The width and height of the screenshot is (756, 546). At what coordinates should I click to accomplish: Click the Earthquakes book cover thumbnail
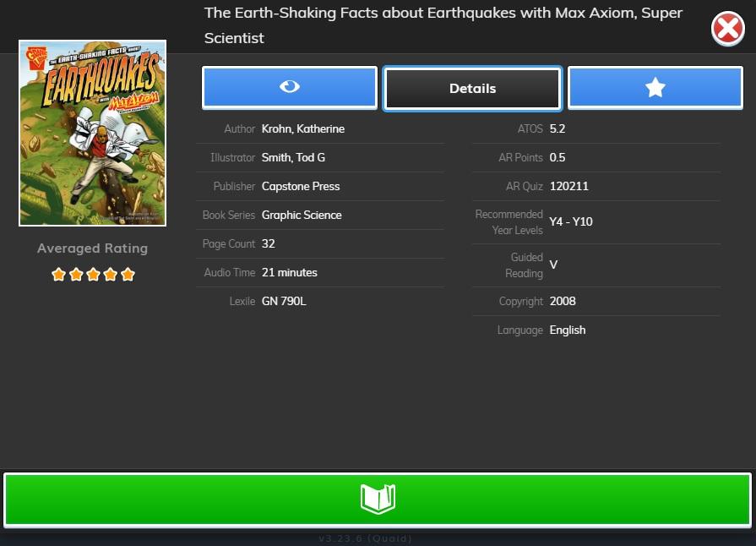pyautogui.click(x=93, y=134)
